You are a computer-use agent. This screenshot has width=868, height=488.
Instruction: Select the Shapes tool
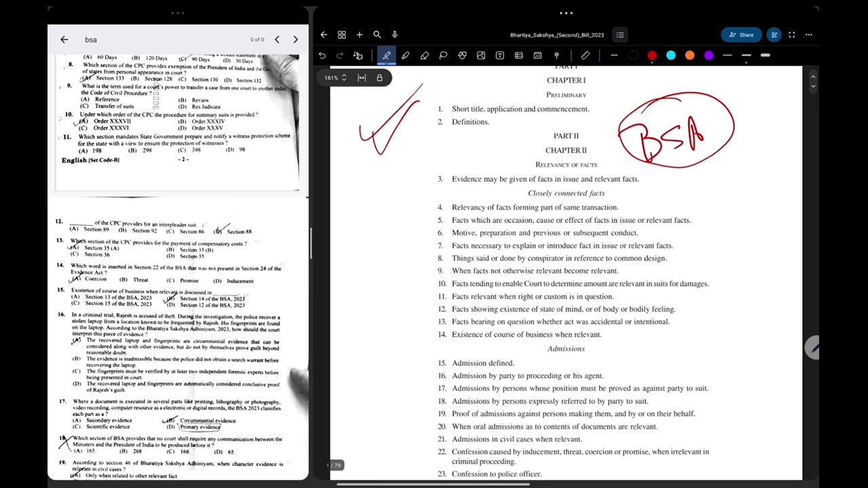pyautogui.click(x=462, y=56)
